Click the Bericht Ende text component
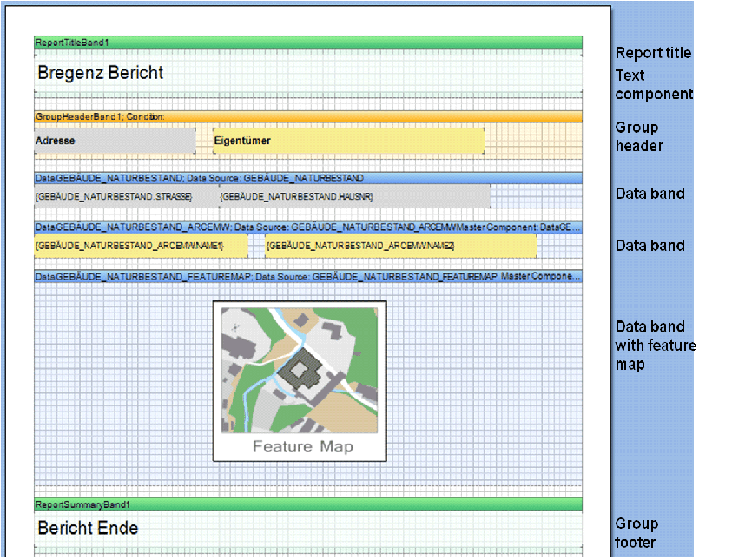This screenshot has height=560, width=732. 88,528
